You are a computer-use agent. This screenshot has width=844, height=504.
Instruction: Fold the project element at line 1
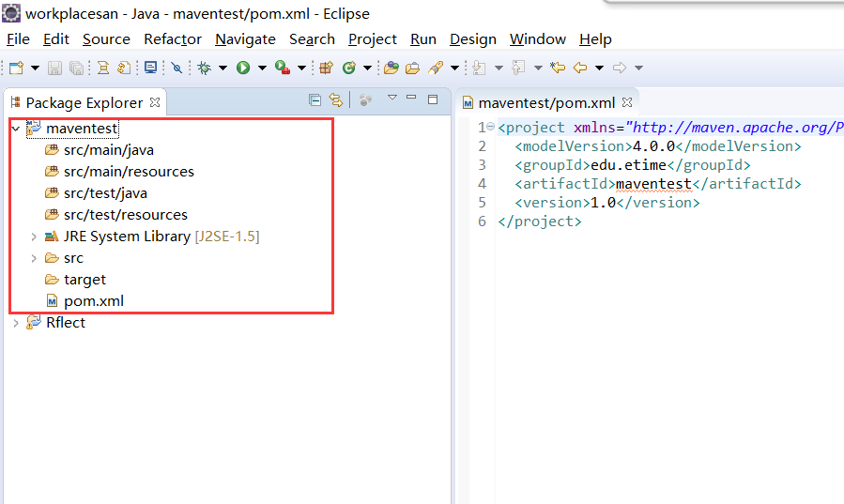tap(490, 127)
